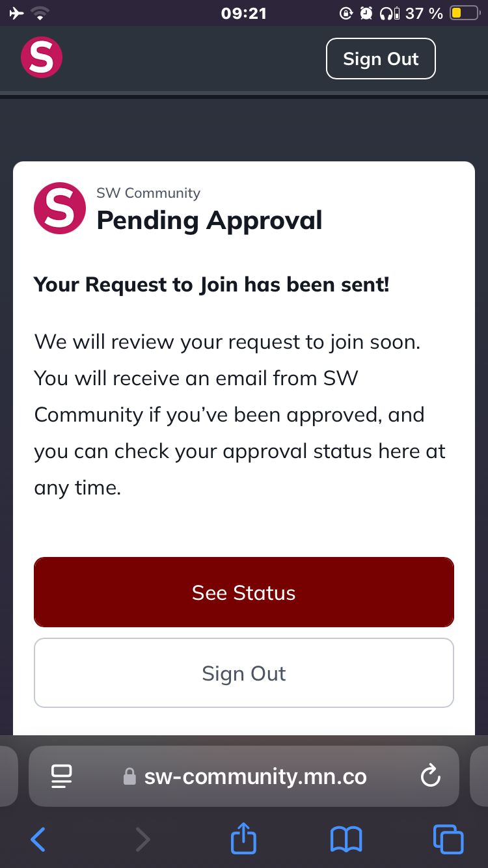Open Safari bookmarks book icon
Image resolution: width=488 pixels, height=868 pixels.
(346, 839)
